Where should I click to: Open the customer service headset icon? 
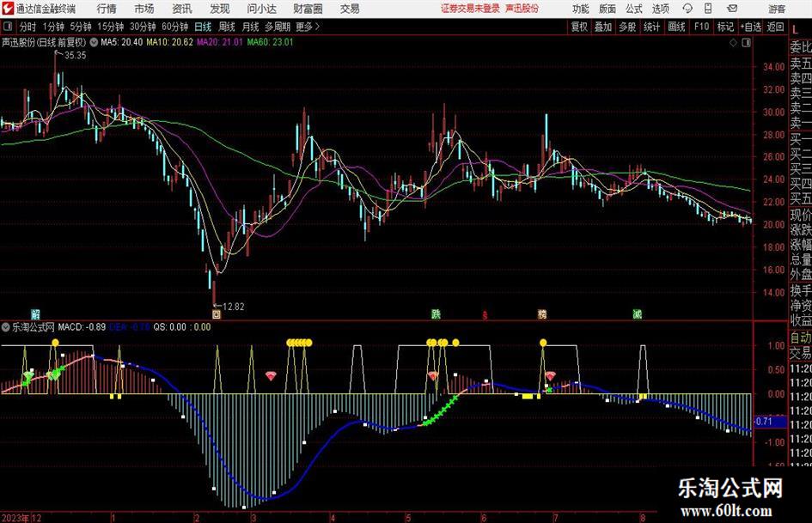[x=687, y=9]
